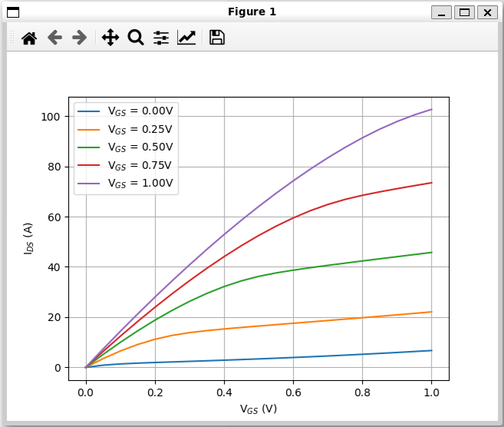Open the edit axis and curve parameters tool
The width and height of the screenshot is (504, 427).
click(186, 38)
